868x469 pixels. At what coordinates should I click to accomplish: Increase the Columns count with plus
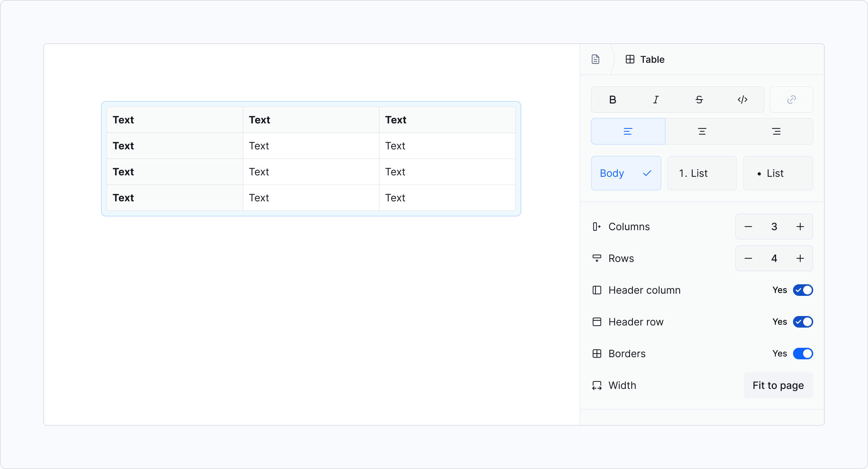click(800, 227)
